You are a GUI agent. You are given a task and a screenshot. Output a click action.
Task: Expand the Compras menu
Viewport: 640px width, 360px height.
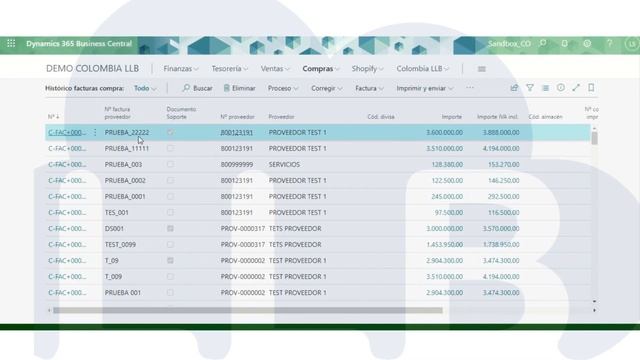(321, 69)
